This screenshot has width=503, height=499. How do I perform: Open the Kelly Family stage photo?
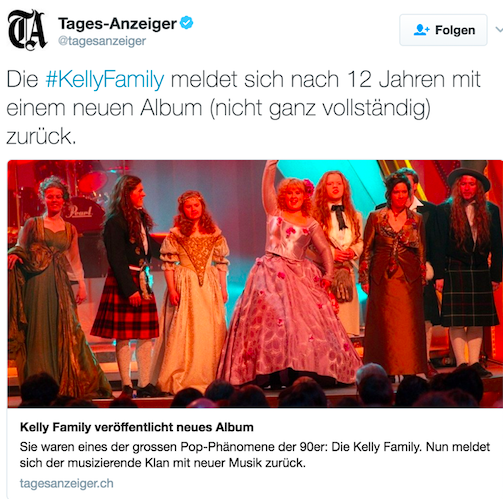(x=255, y=284)
